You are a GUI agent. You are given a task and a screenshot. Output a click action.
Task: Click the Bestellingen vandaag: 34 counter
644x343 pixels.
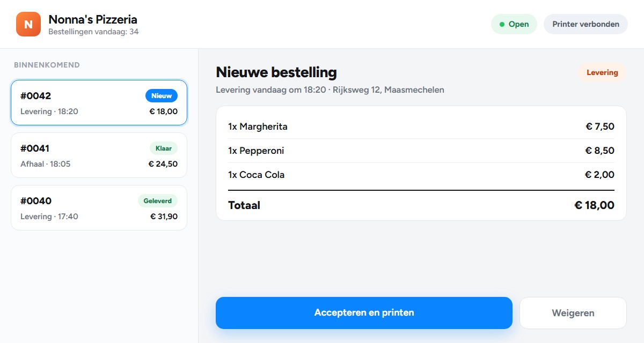(x=93, y=32)
